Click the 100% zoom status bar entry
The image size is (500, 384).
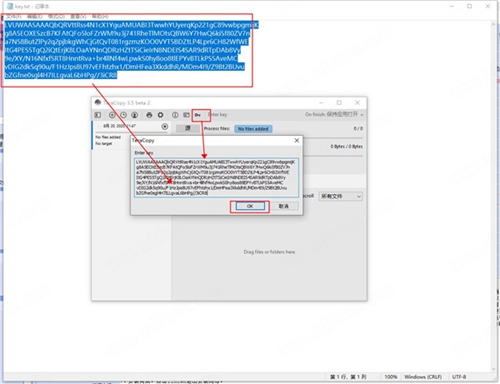point(391,377)
